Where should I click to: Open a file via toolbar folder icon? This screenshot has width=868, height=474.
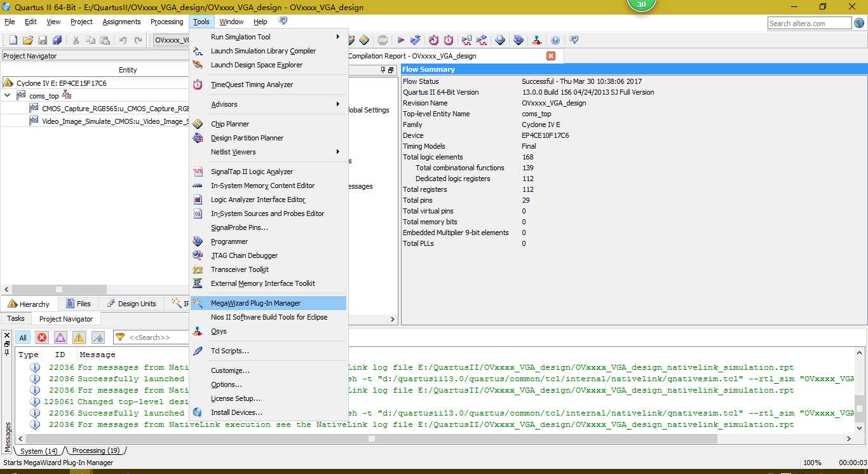pos(27,40)
